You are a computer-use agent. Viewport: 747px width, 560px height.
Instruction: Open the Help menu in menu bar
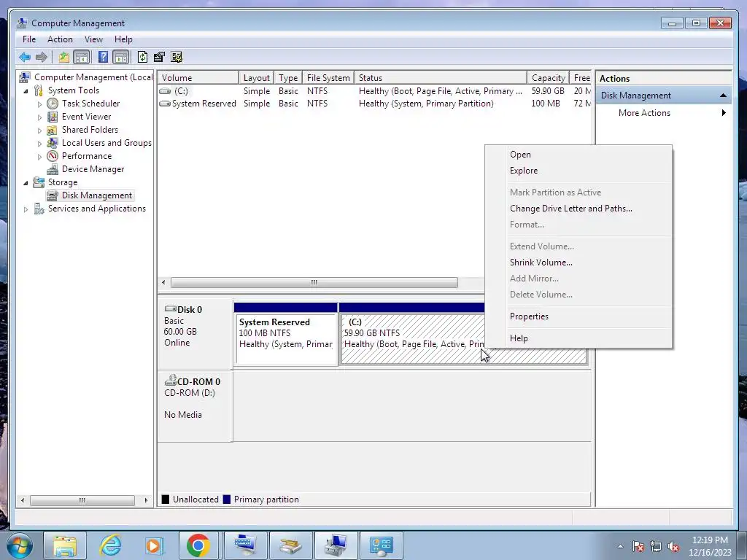[123, 39]
